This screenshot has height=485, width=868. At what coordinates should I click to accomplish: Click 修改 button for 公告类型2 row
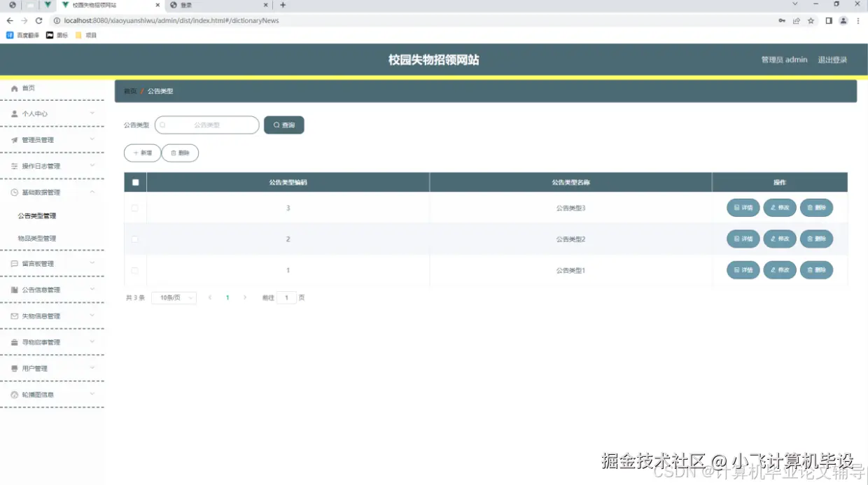779,239
